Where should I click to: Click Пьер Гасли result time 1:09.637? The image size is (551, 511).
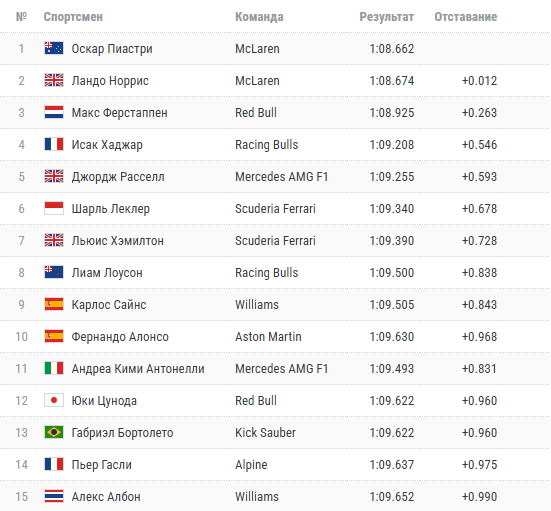(x=392, y=465)
